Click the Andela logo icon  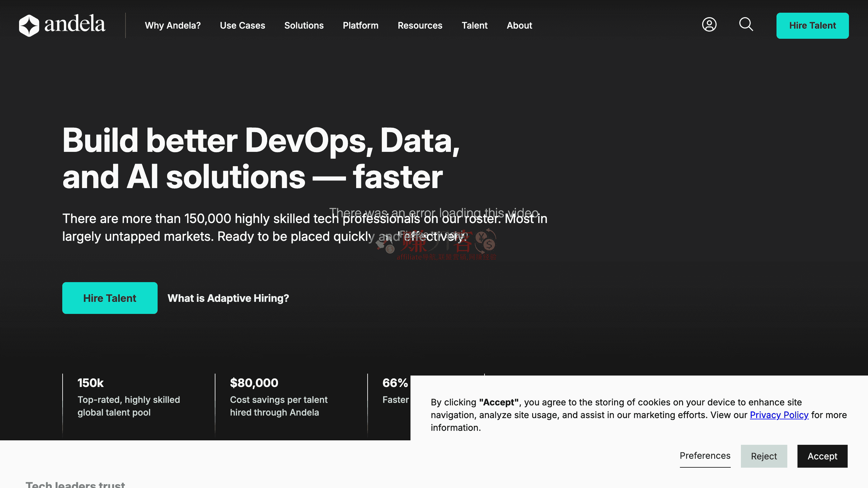(x=29, y=25)
